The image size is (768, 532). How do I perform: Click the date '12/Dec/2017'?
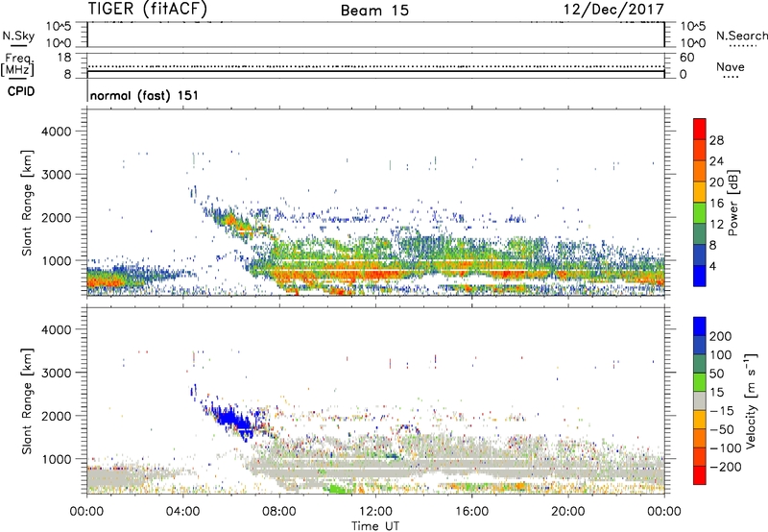613,9
